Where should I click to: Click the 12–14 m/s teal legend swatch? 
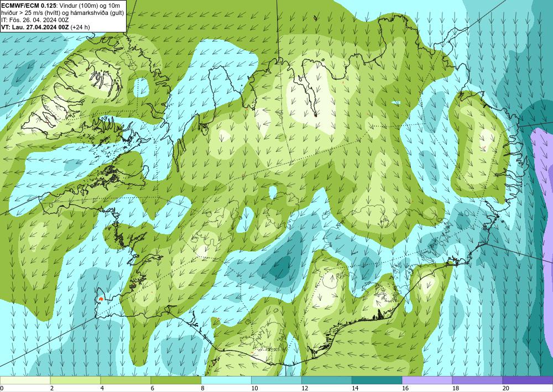point(327,380)
